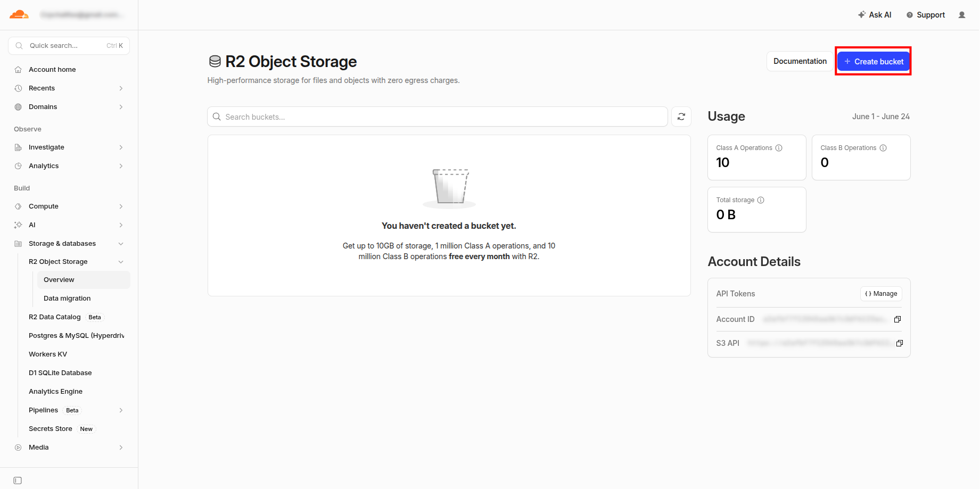Image resolution: width=980 pixels, height=489 pixels.
Task: Open the Support menu
Action: pos(926,15)
